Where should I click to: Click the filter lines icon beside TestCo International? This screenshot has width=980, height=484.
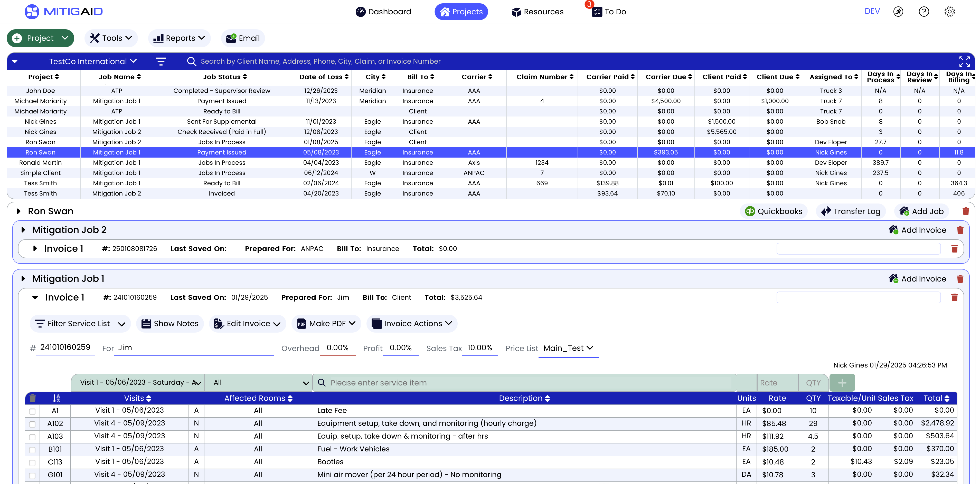coord(161,61)
